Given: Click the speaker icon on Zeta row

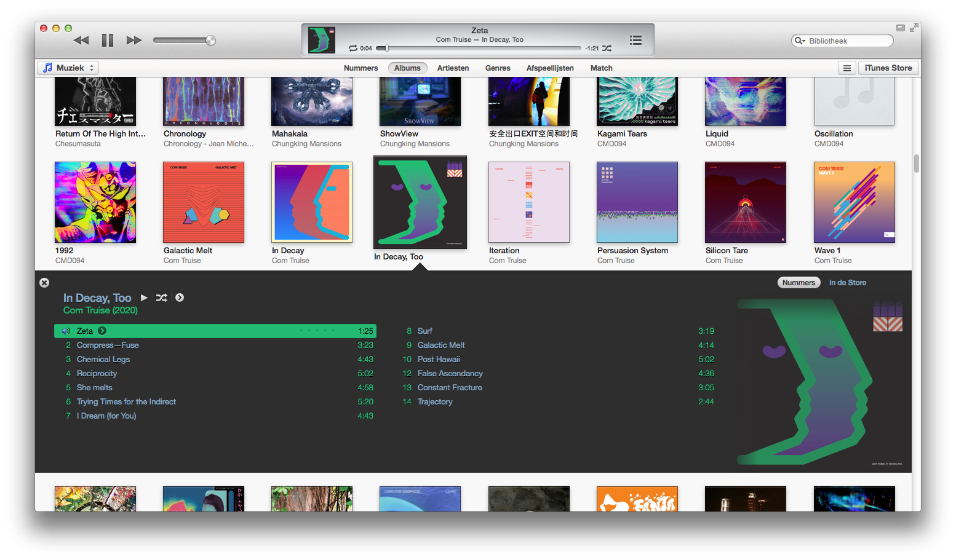Looking at the screenshot, I should click(66, 331).
